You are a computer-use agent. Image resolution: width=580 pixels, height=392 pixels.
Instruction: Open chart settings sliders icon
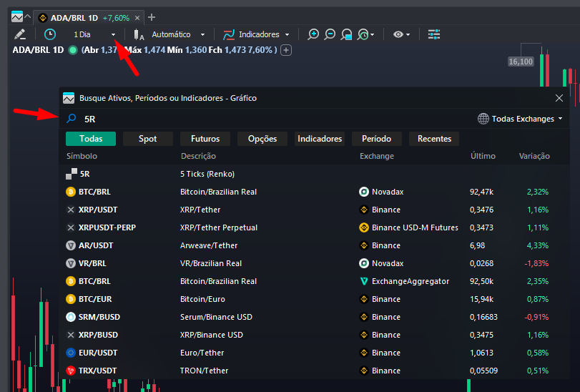tap(434, 34)
